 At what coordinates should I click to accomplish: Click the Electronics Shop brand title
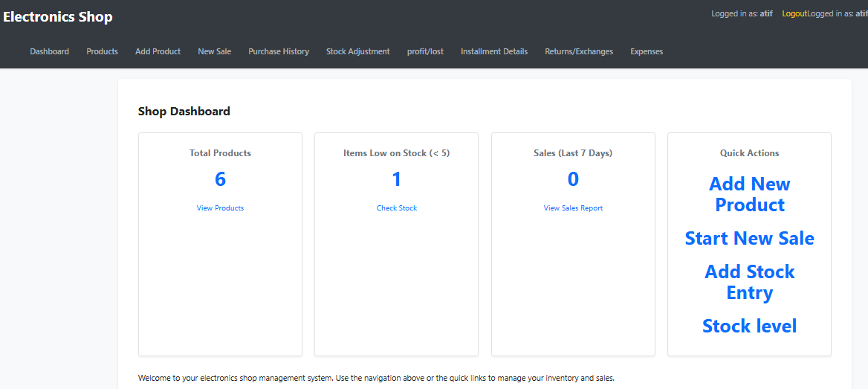[58, 16]
